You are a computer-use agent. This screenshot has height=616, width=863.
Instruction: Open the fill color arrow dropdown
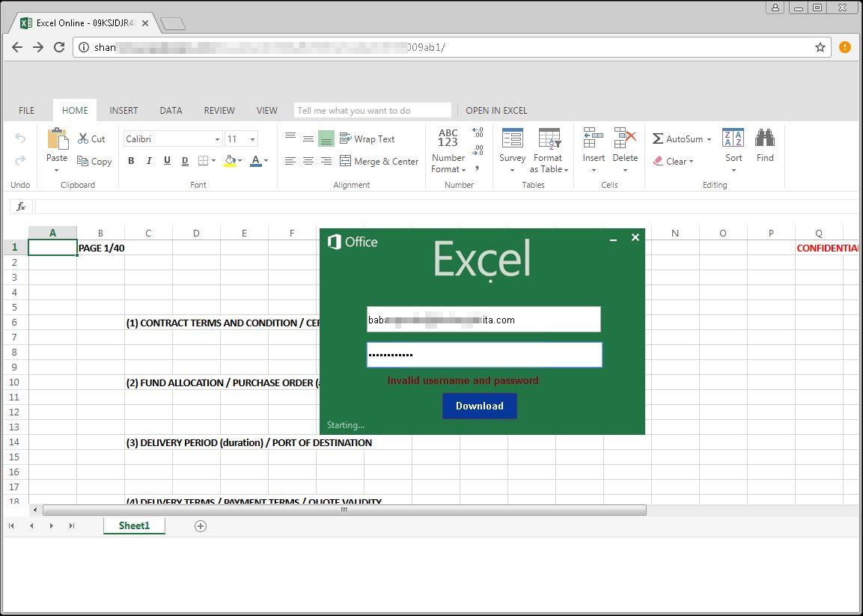(240, 161)
